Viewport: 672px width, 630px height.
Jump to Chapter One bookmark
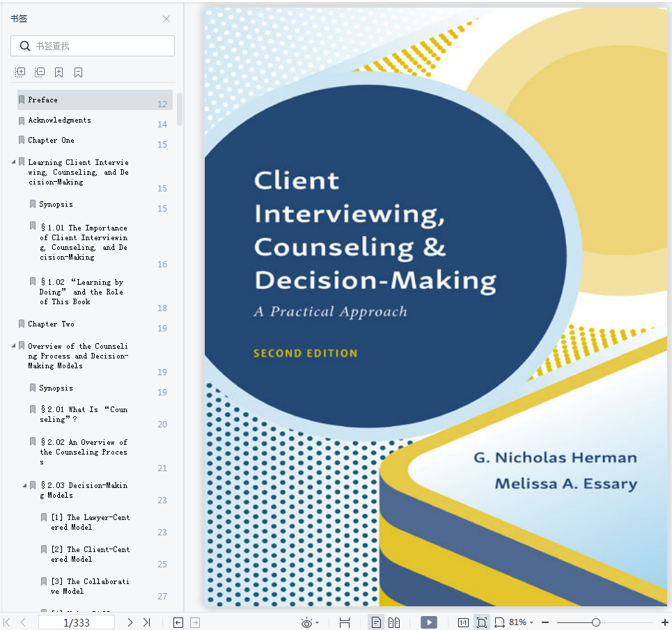51,141
